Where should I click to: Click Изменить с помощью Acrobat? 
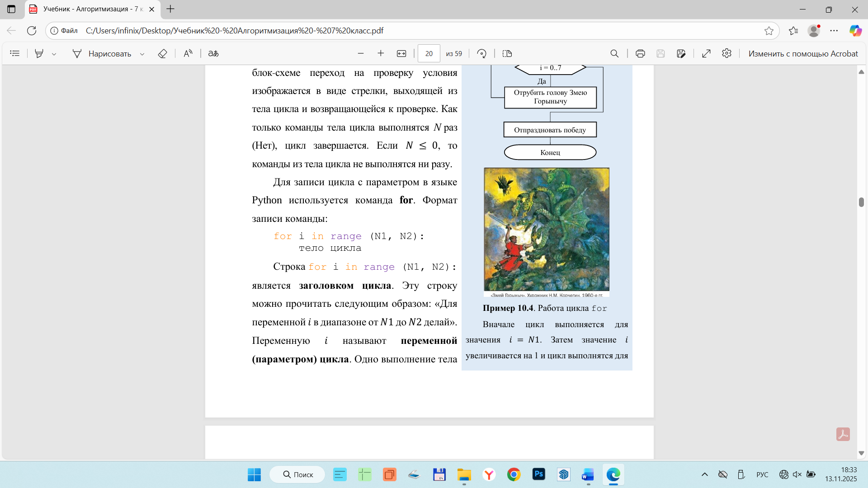[803, 53]
